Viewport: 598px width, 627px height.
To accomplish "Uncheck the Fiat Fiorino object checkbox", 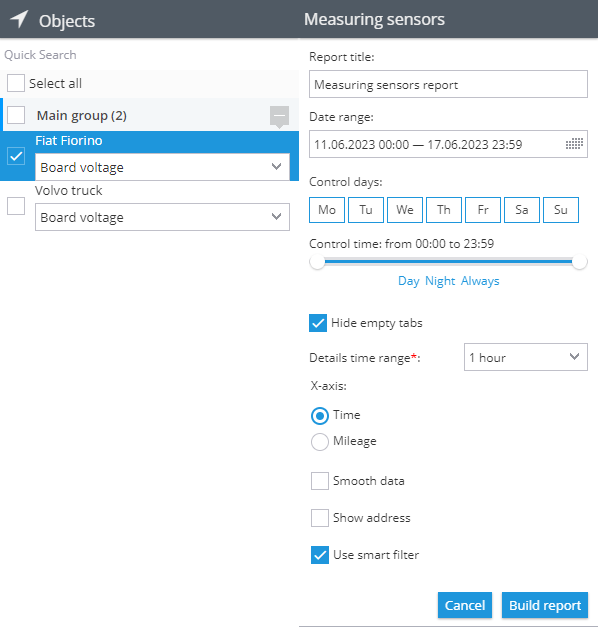I will click(16, 156).
